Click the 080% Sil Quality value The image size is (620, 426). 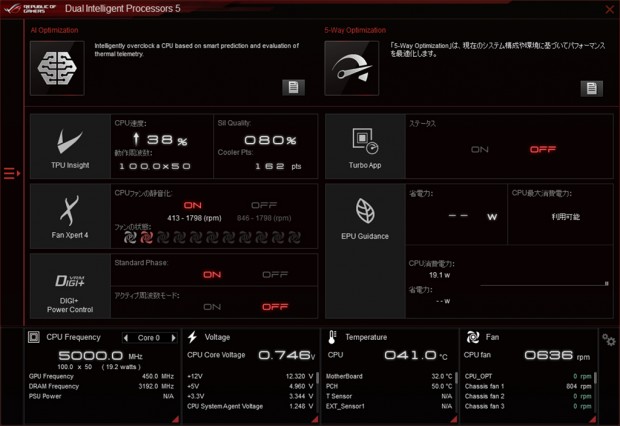click(x=270, y=140)
